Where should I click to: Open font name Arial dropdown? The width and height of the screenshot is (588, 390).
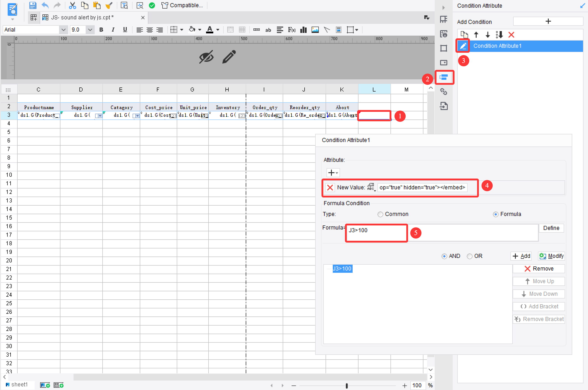point(63,30)
